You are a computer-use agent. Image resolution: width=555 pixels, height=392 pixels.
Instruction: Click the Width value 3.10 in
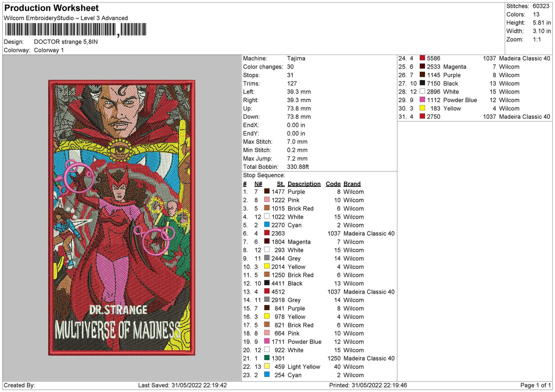542,31
